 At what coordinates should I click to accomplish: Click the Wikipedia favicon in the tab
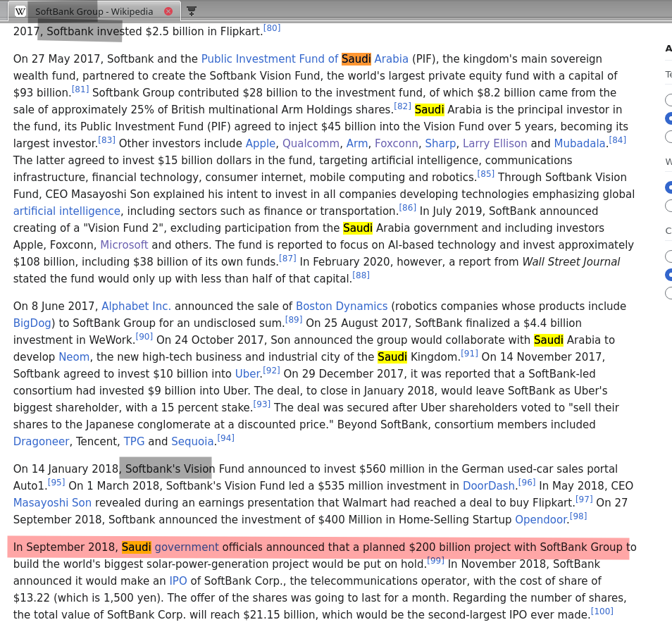click(x=20, y=11)
